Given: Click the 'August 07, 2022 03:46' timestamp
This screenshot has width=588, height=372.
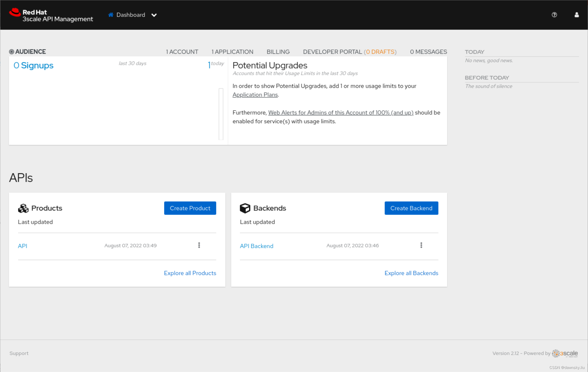Looking at the screenshot, I should point(353,246).
